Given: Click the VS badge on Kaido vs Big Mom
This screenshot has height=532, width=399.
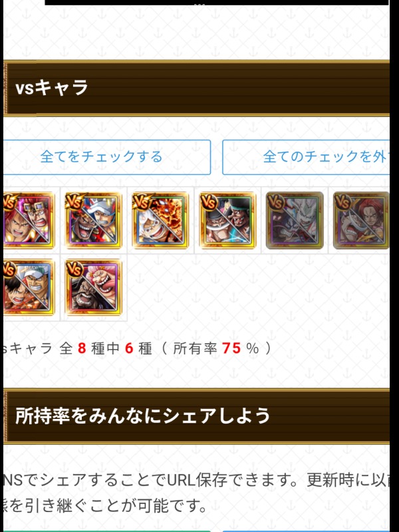Looking at the screenshot, I should [x=74, y=269].
